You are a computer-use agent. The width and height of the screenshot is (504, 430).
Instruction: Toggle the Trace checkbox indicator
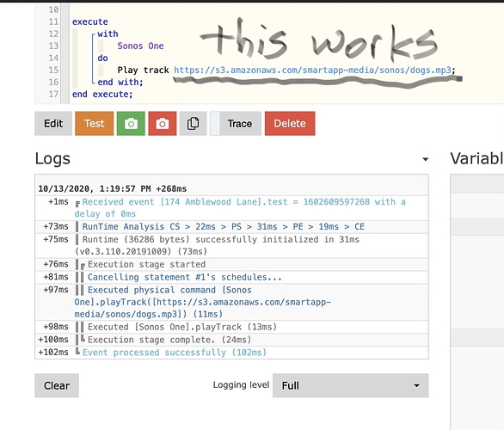215,123
